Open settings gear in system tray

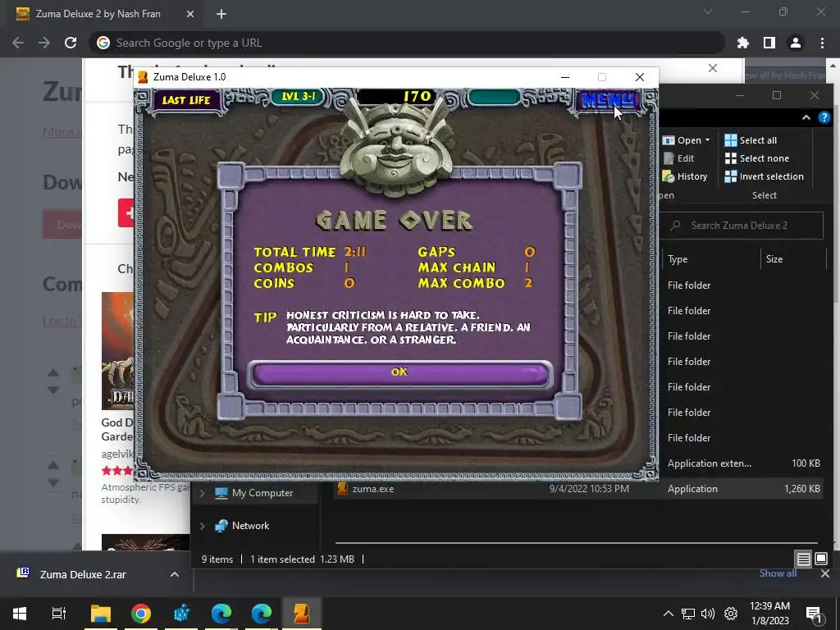pyautogui.click(x=731, y=614)
